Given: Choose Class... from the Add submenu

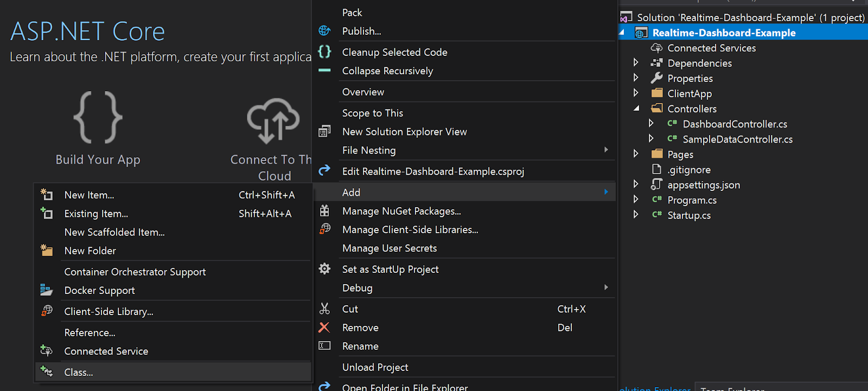Looking at the screenshot, I should point(173,372).
